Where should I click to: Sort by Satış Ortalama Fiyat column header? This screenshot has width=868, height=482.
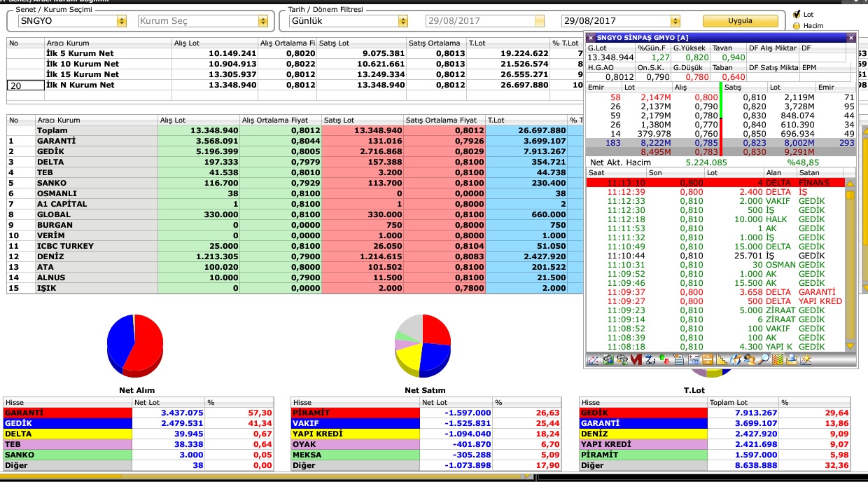[x=444, y=120]
